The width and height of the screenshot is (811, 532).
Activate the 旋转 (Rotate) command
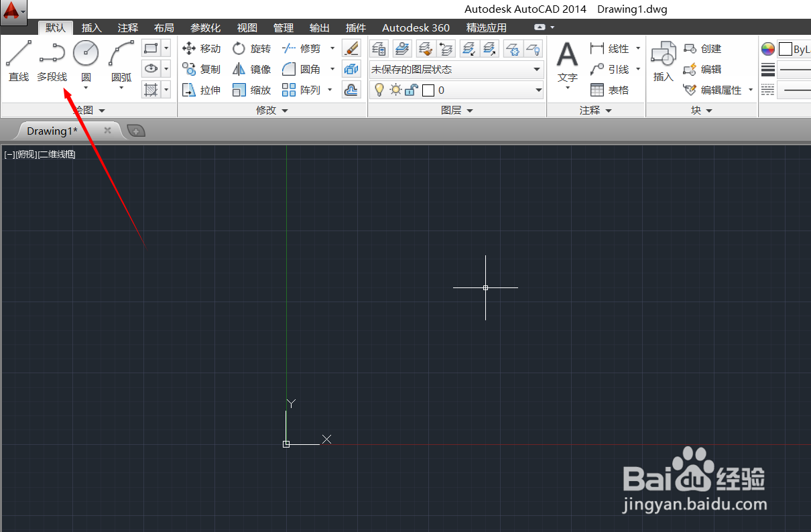(251, 48)
